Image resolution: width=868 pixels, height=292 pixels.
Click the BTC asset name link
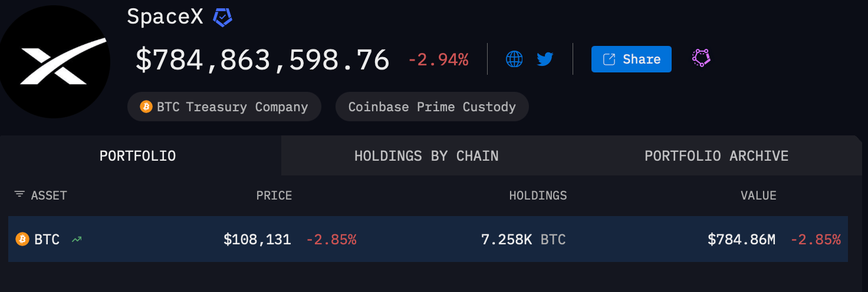(47, 240)
